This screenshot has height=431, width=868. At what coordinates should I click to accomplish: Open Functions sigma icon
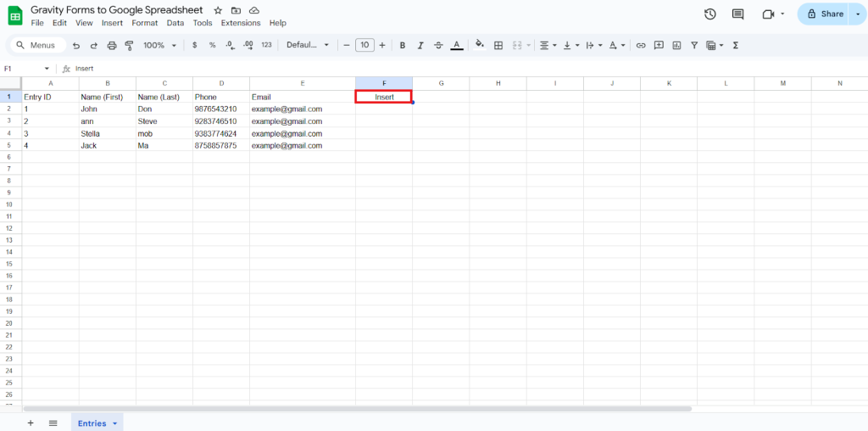tap(736, 46)
